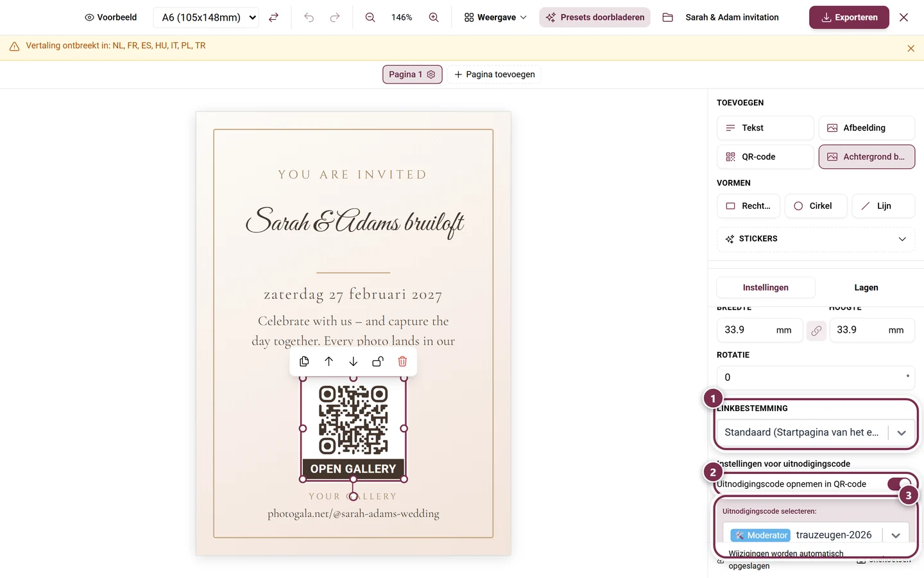924x578 pixels.
Task: Expand the STICKERS section
Action: click(x=816, y=239)
